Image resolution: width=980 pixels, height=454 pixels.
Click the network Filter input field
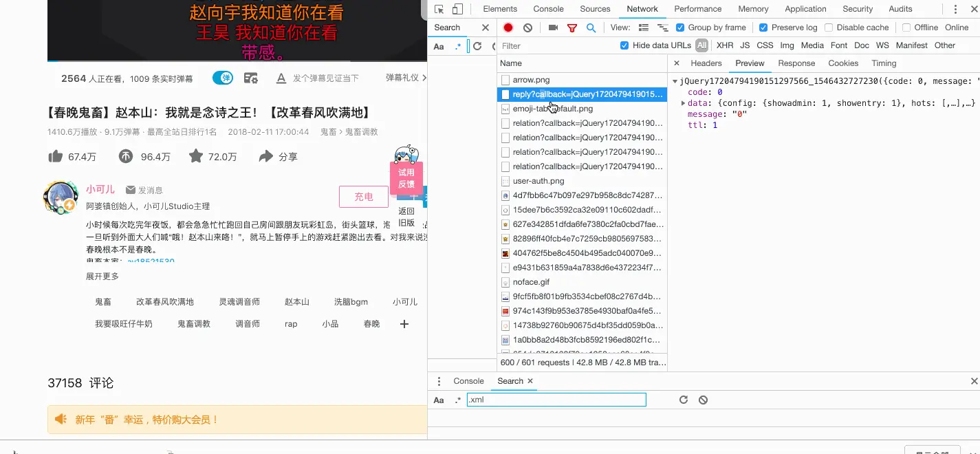(x=558, y=45)
